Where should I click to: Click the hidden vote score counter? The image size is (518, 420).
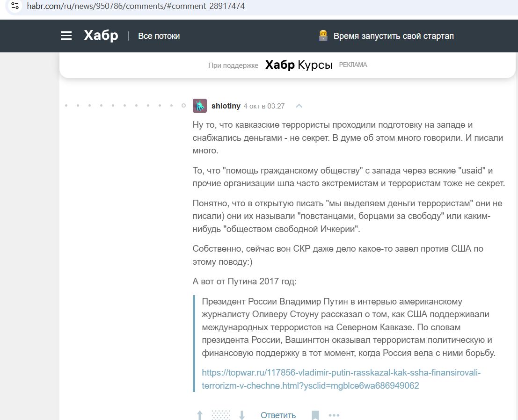pos(221,415)
